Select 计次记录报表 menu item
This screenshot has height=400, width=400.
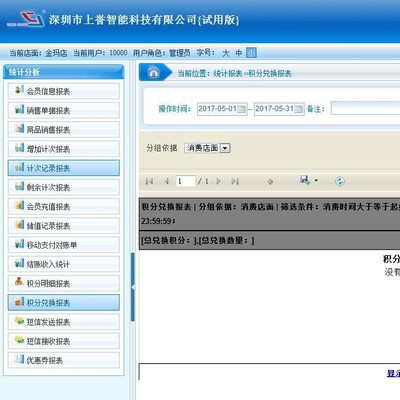[x=63, y=168]
